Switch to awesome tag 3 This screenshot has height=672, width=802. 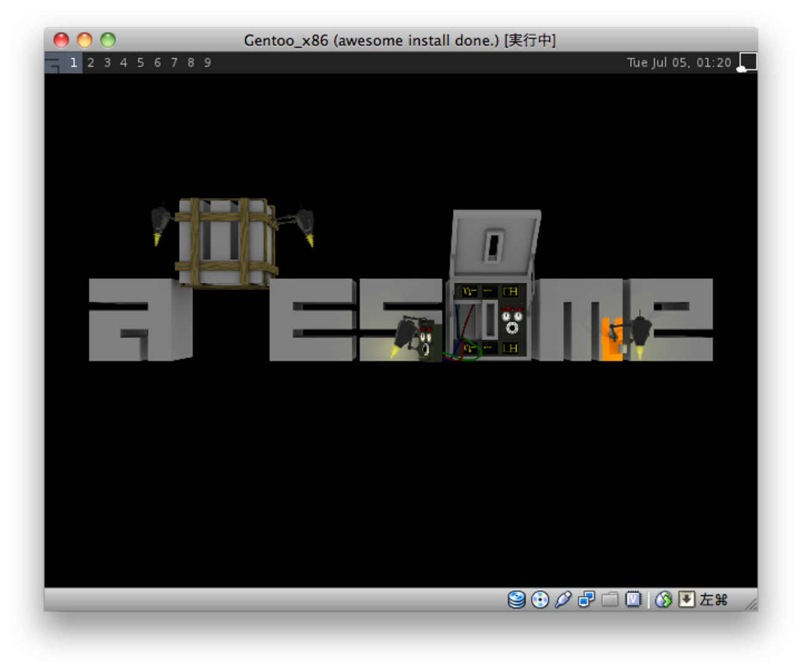(x=107, y=63)
